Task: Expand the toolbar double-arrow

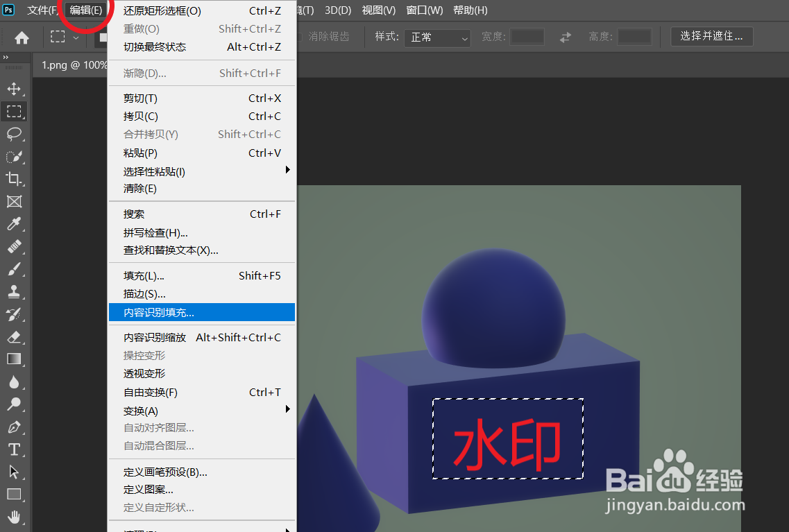Action: (6, 58)
